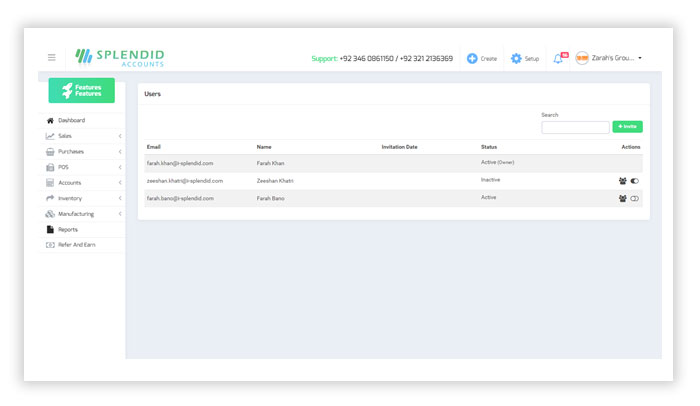The width and height of the screenshot is (700, 406).
Task: Click the green Invite button
Action: click(x=627, y=126)
